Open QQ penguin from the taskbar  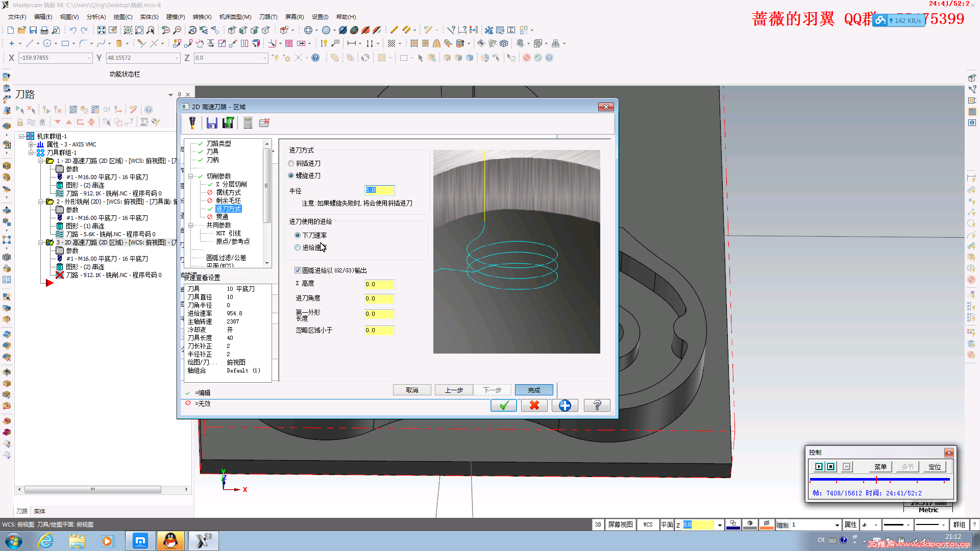pyautogui.click(x=170, y=541)
